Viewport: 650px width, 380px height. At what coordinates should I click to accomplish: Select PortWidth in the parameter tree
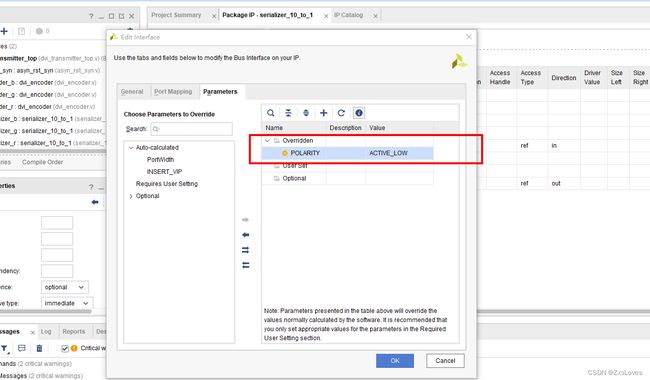(x=160, y=160)
